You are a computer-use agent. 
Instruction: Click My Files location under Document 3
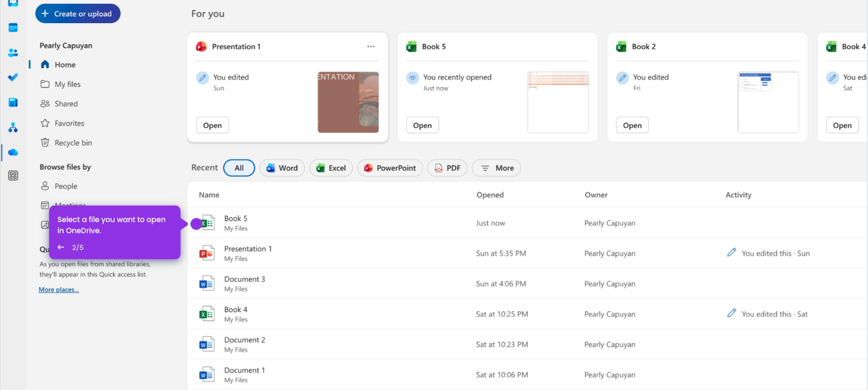point(236,289)
